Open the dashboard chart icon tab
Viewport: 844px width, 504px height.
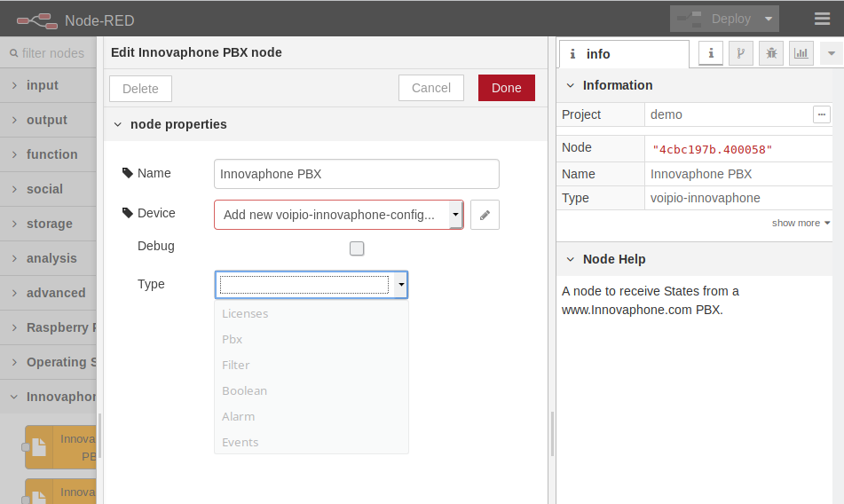[801, 53]
